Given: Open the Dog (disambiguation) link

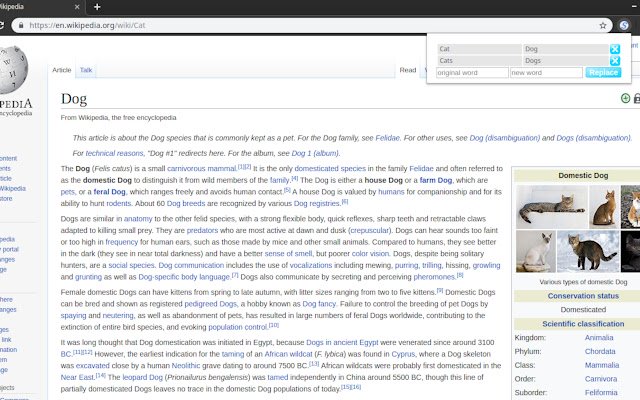Looking at the screenshot, I should point(504,138).
